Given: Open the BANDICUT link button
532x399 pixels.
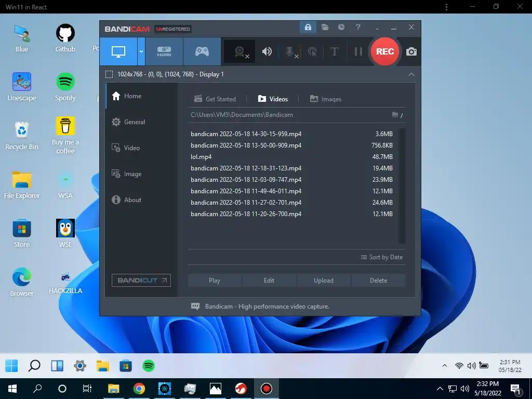Looking at the screenshot, I should (x=141, y=280).
